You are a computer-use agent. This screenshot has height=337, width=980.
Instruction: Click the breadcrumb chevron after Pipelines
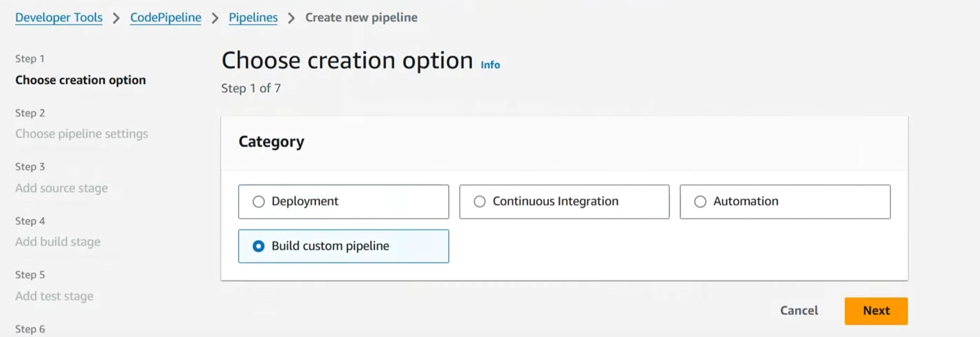[291, 19]
